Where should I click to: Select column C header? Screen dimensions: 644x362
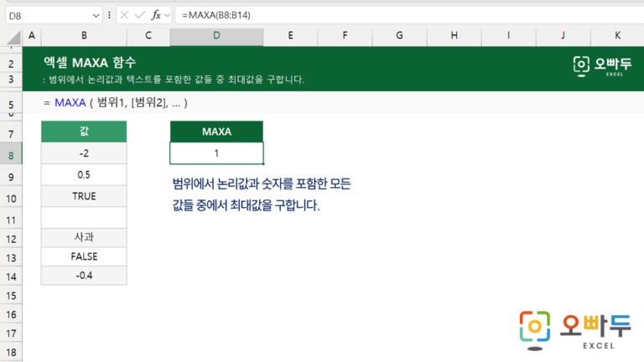tap(148, 36)
